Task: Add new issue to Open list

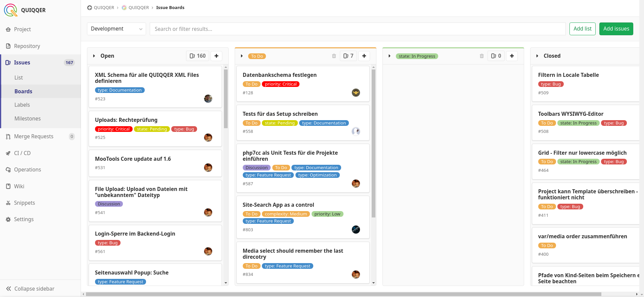Action: [x=217, y=56]
